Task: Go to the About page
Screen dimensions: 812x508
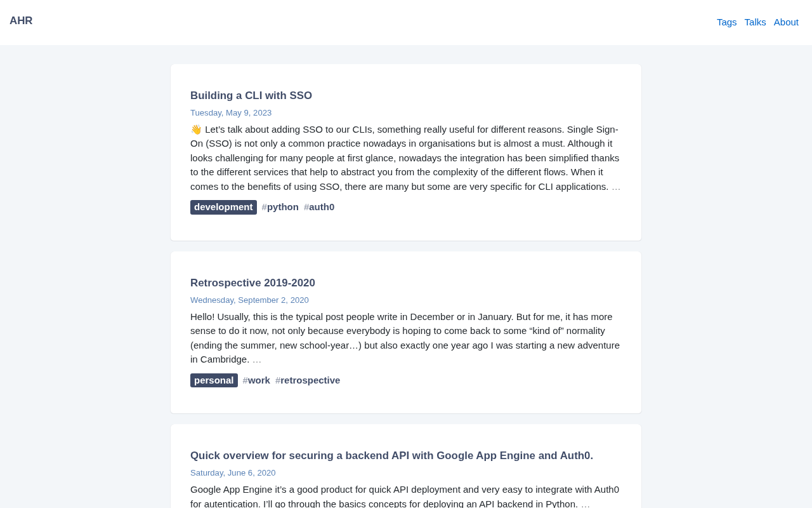Action: click(786, 22)
